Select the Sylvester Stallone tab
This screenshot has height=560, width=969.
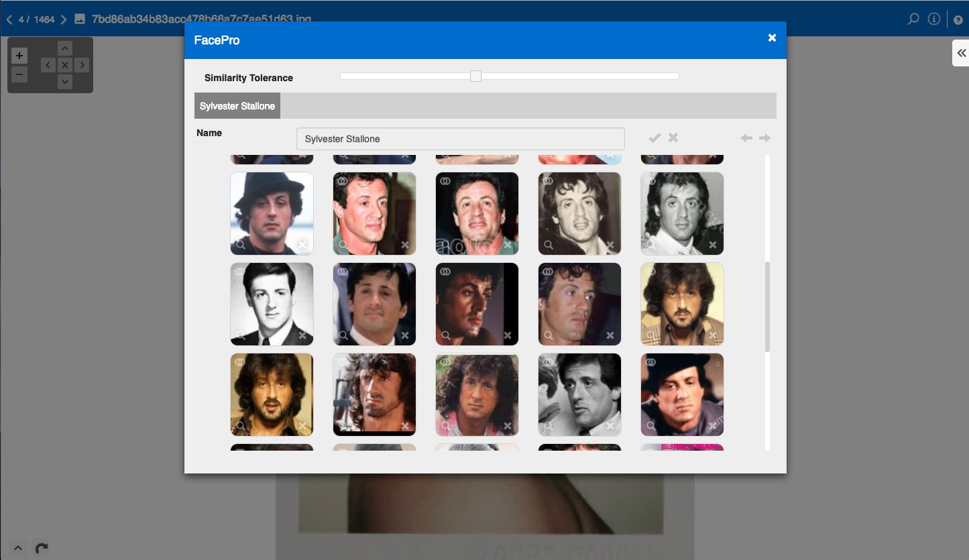(237, 106)
